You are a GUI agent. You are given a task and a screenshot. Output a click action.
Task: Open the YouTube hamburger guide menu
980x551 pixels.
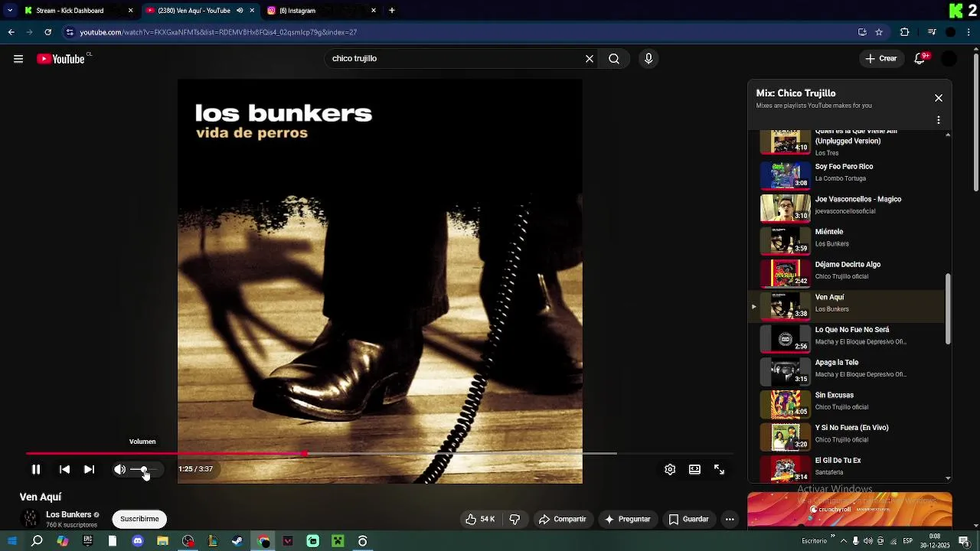pyautogui.click(x=18, y=59)
